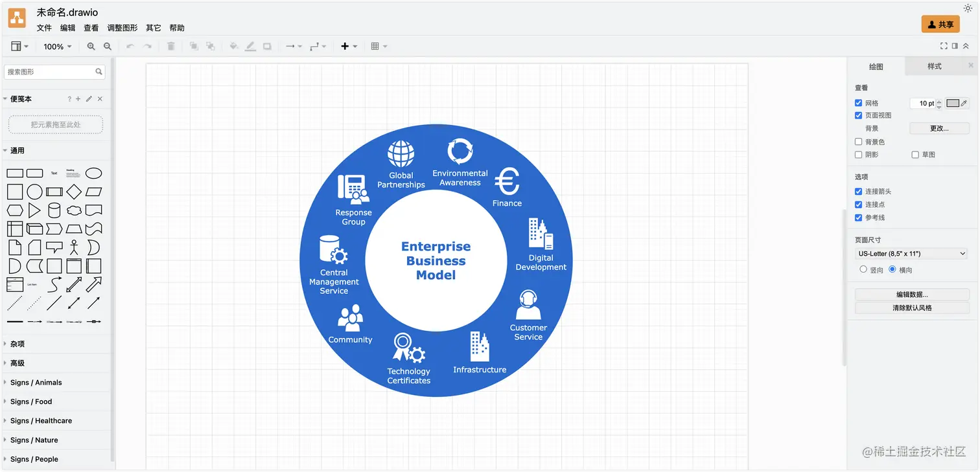The image size is (980, 472).
Task: Select the ellipse shape in General palette
Action: pos(94,173)
